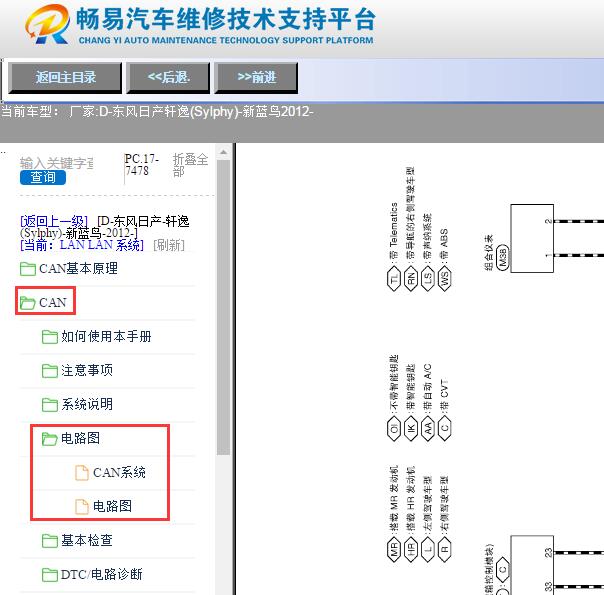Click the HR engine legend hexagon
The height and width of the screenshot is (595, 604).
tap(411, 548)
